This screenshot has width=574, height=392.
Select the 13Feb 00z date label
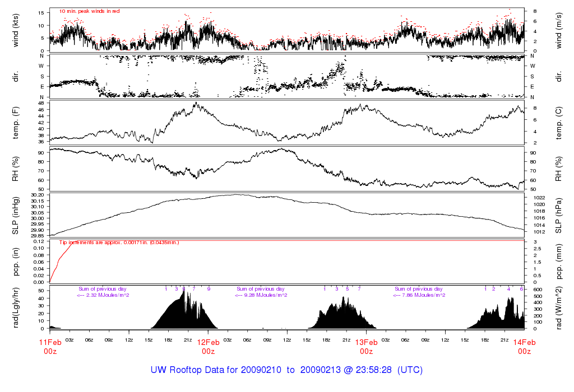[367, 347]
